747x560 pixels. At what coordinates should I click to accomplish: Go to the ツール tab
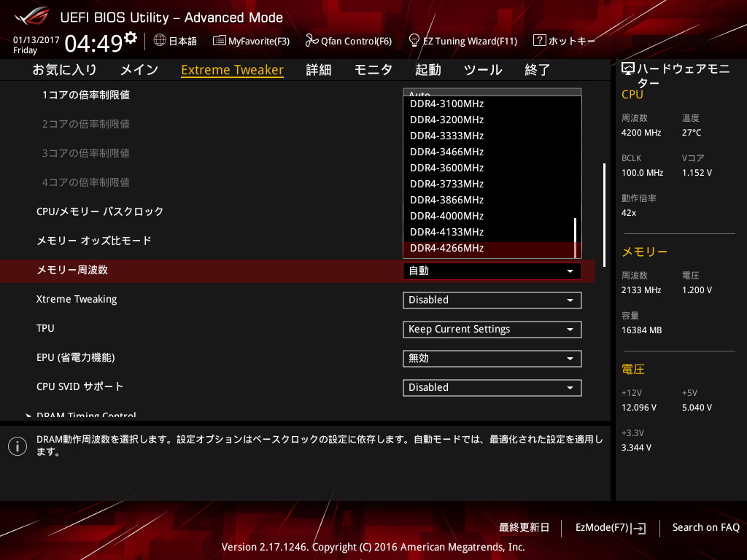click(483, 70)
